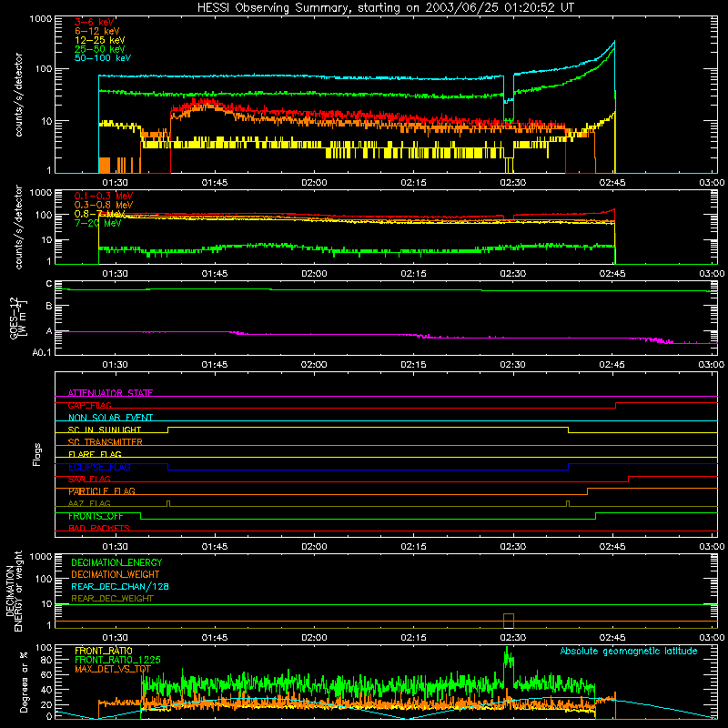Click the DECIMATION_ENERGY legend label
The width and height of the screenshot is (728, 728).
(116, 562)
